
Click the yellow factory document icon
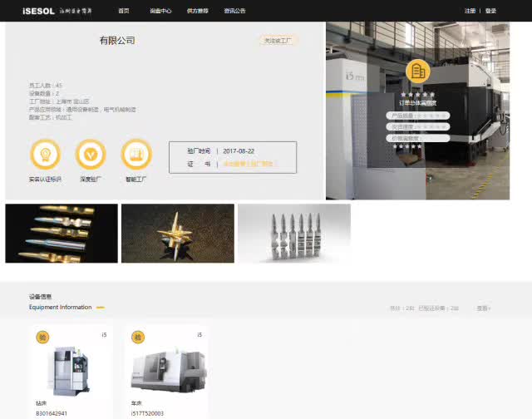418,71
